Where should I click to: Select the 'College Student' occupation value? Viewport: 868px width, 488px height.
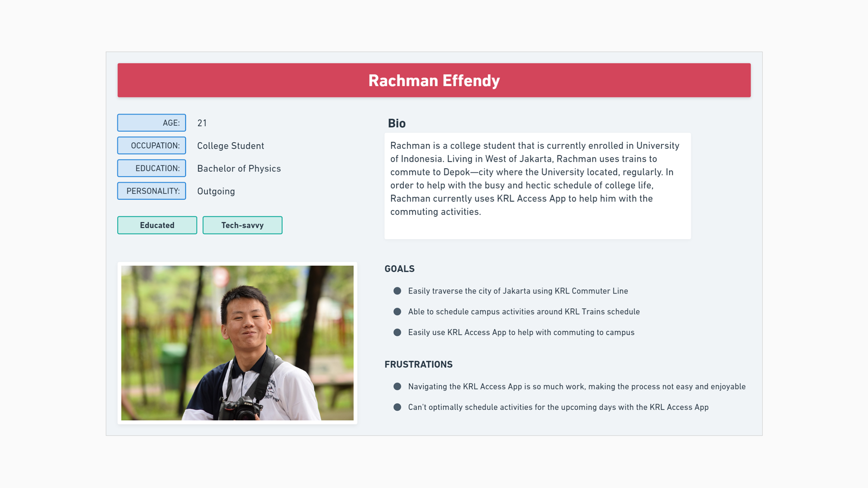(x=231, y=146)
